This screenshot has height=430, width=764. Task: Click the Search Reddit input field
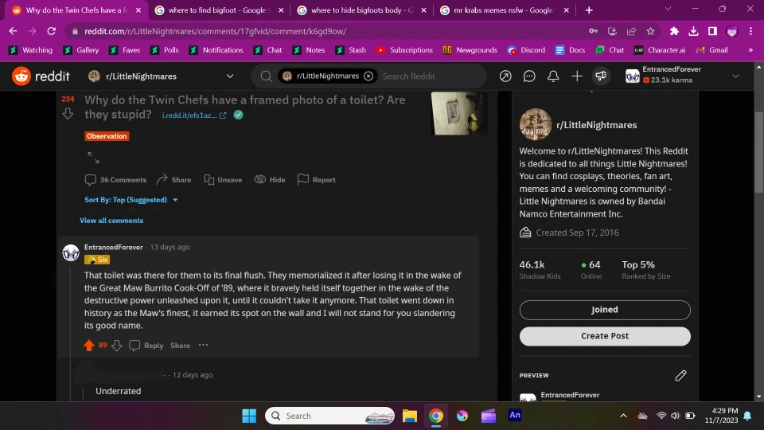(x=430, y=76)
